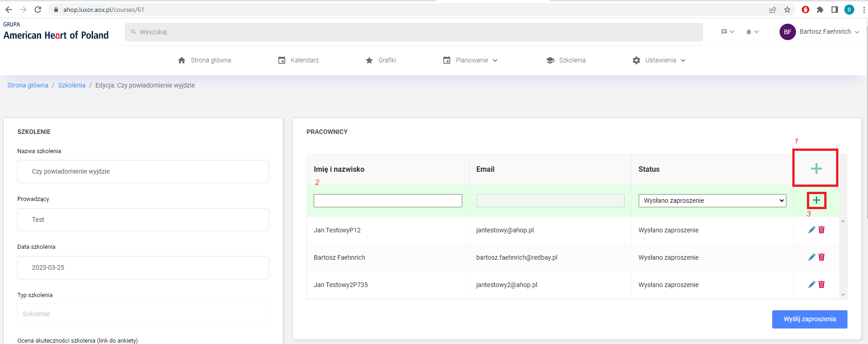868x344 pixels.
Task: Open Grafiki from the navigation bar
Action: [381, 60]
